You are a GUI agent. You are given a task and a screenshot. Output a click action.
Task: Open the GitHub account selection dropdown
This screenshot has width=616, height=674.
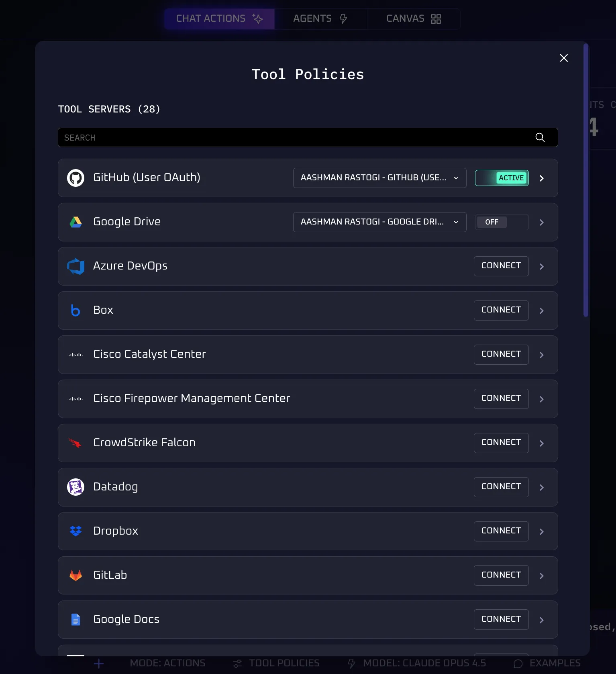click(x=379, y=178)
